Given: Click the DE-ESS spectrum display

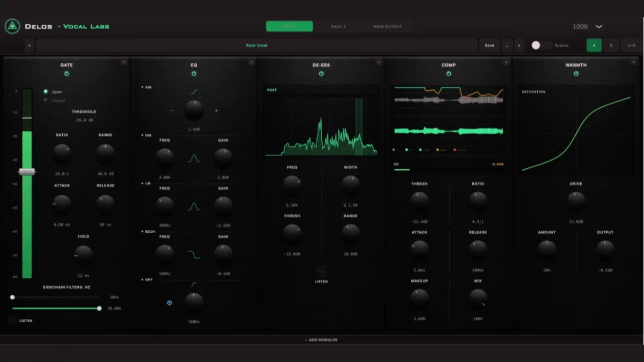Looking at the screenshot, I should pyautogui.click(x=321, y=127).
